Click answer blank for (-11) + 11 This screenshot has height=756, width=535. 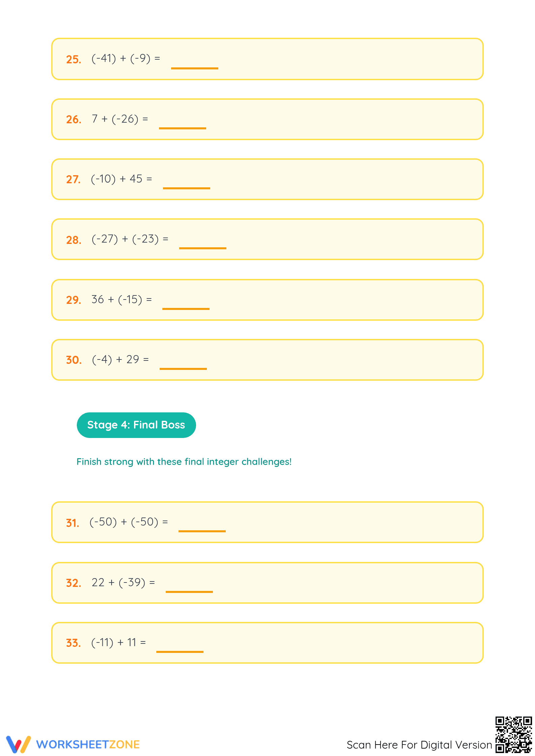click(x=180, y=652)
